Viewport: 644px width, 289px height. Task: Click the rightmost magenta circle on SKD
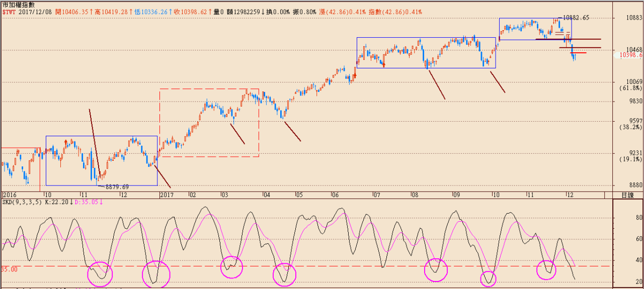[546, 269]
